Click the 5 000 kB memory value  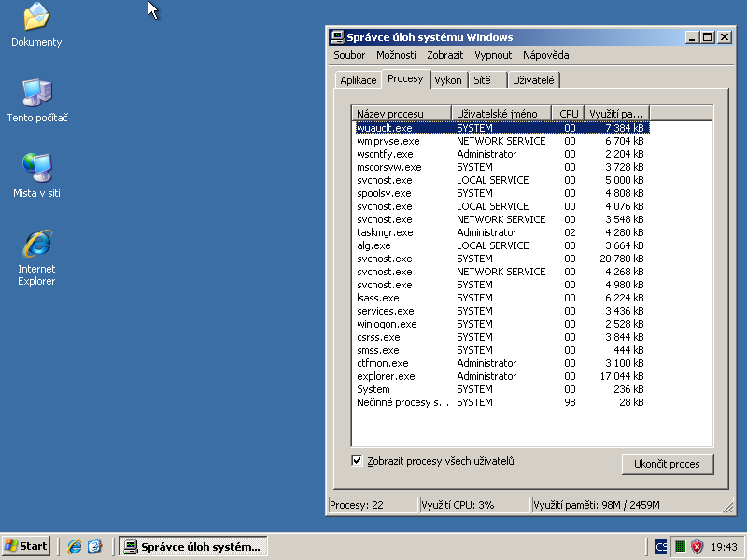(x=625, y=180)
